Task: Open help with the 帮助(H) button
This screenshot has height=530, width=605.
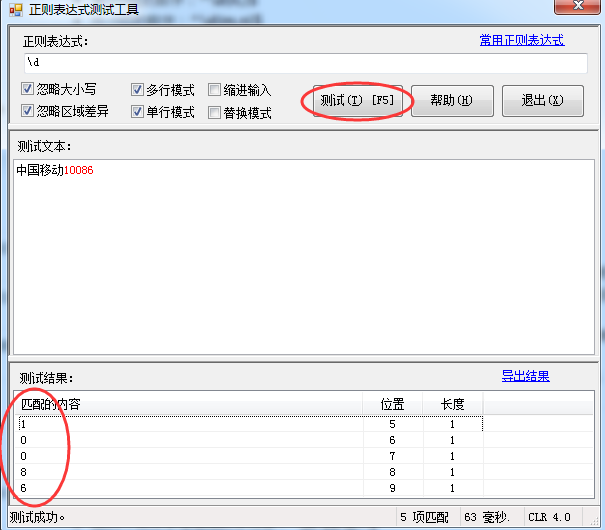Action: (452, 100)
